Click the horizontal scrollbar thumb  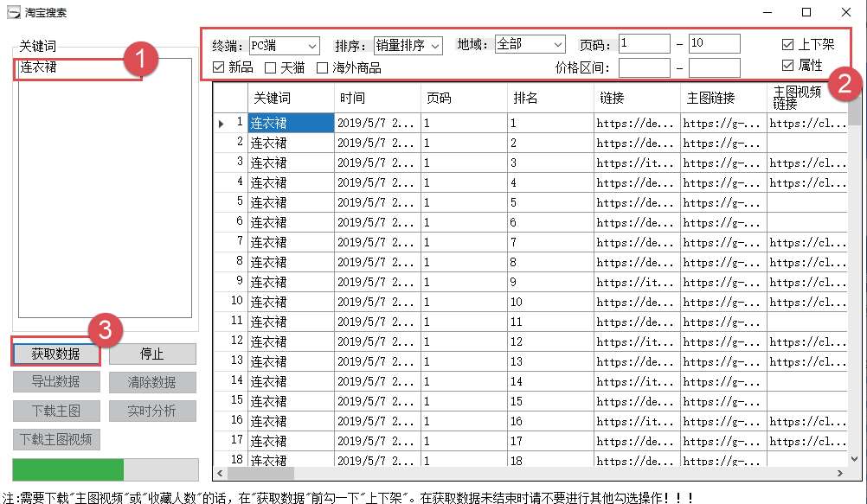pos(261,473)
